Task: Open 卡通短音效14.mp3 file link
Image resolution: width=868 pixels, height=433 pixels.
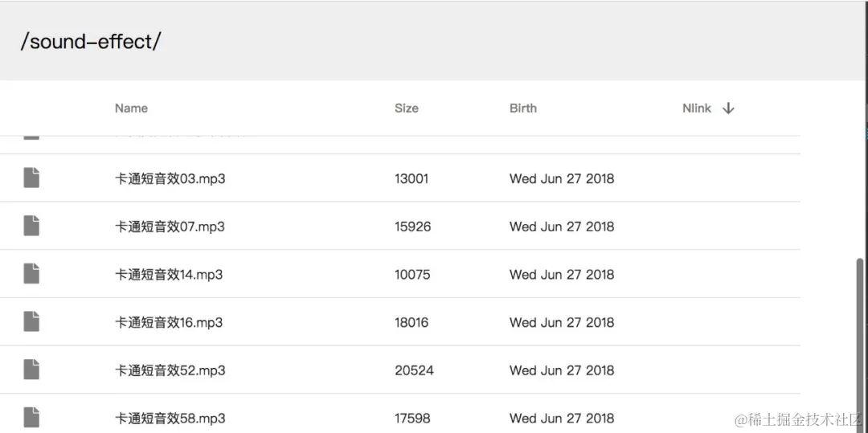Action: [169, 275]
